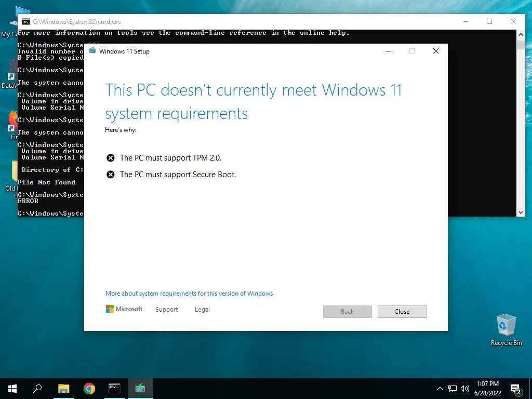Open the network status tray icon
This screenshot has height=399, width=532.
pos(453,389)
